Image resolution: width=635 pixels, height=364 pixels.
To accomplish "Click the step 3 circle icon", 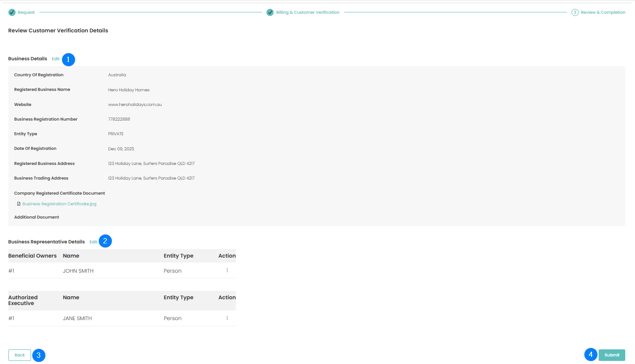I will [x=575, y=12].
